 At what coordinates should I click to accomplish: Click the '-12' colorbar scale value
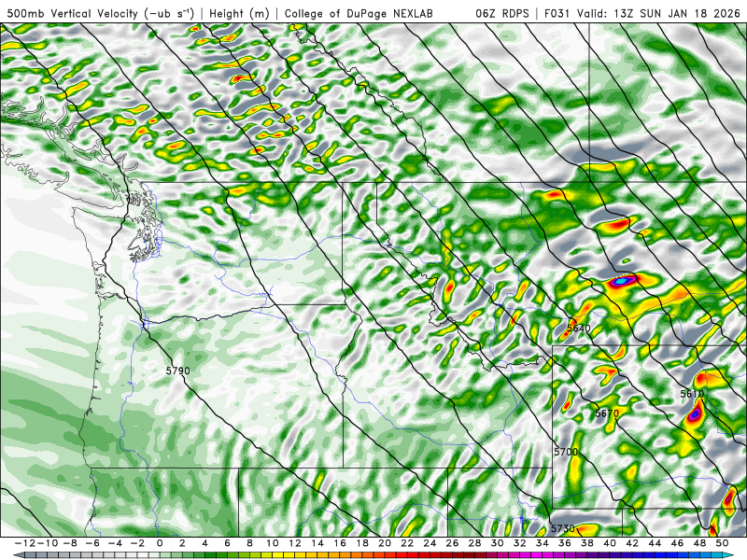[x=24, y=543]
